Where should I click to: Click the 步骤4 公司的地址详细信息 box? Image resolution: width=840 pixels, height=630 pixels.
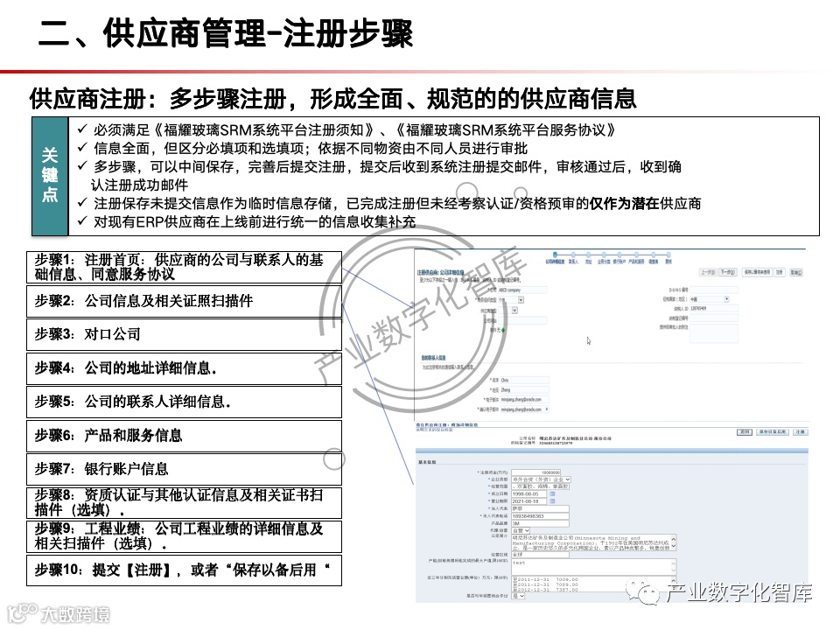[184, 368]
